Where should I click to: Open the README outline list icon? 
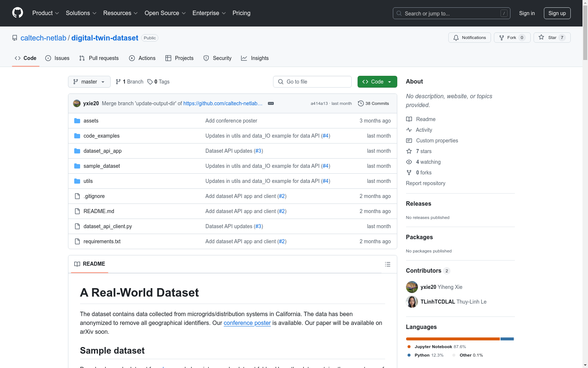tap(387, 264)
